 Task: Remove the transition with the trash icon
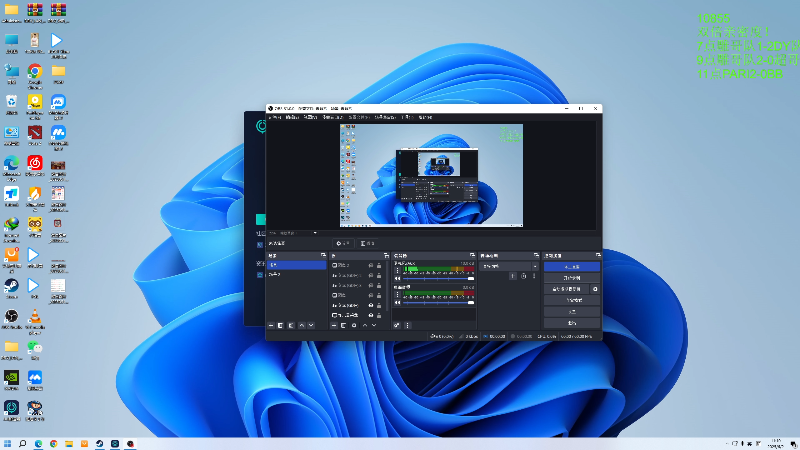pos(523,276)
